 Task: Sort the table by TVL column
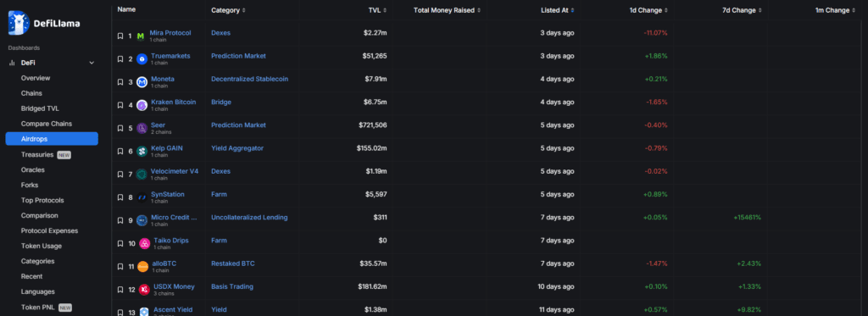377,10
